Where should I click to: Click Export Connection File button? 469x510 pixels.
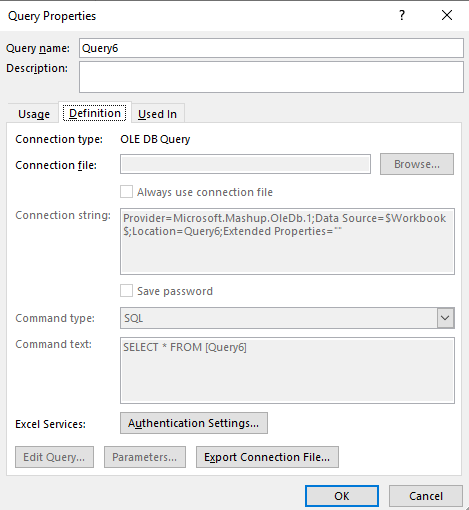(267, 457)
